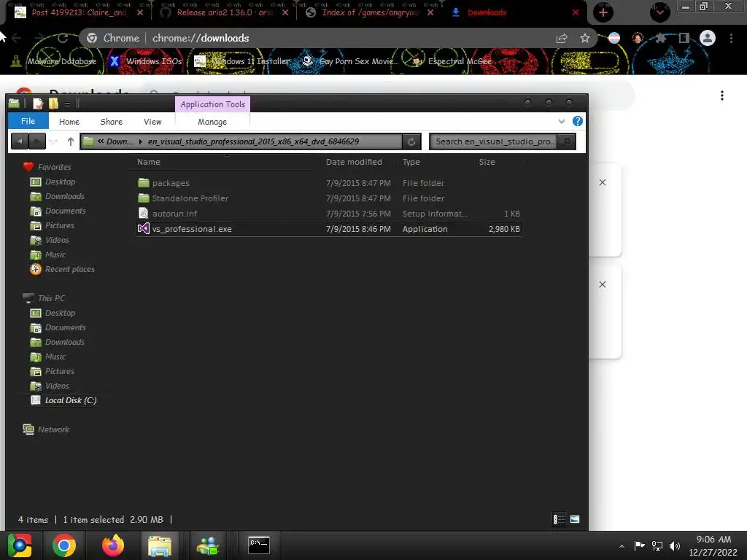Click the Application Tools contextual tab
This screenshot has height=560, width=747.
[x=212, y=104]
